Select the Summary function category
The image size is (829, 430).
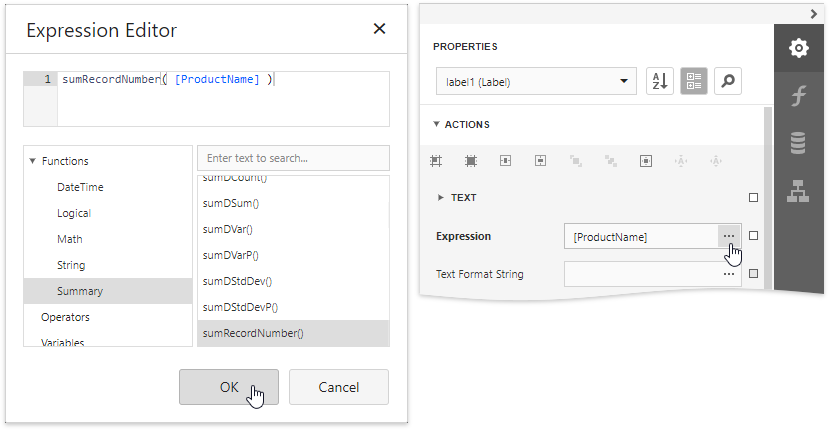point(80,291)
